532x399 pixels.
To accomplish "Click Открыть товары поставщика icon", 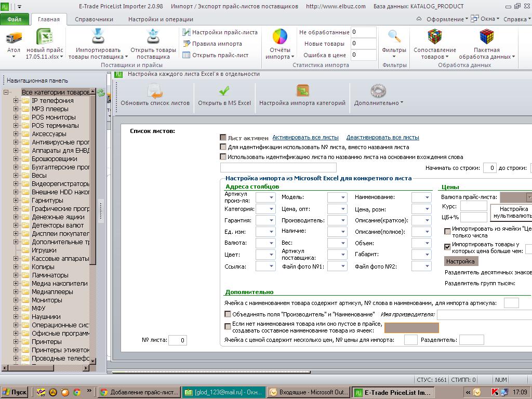I will click(153, 36).
